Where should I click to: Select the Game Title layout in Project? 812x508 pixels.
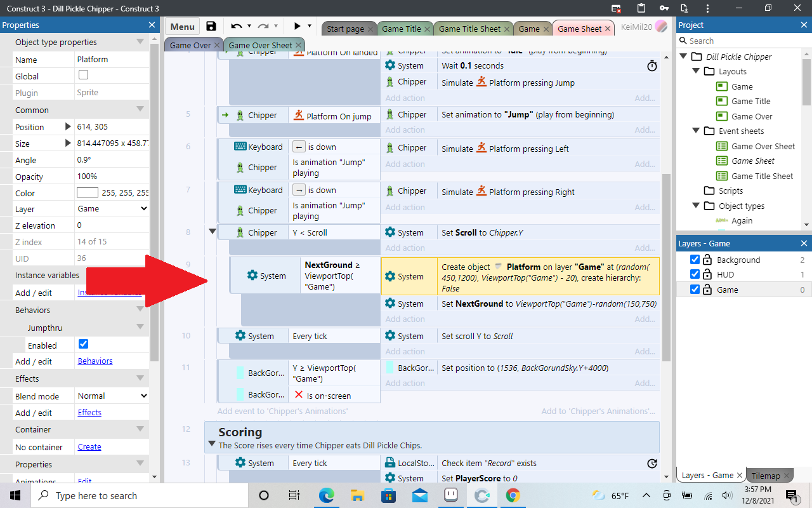point(751,101)
